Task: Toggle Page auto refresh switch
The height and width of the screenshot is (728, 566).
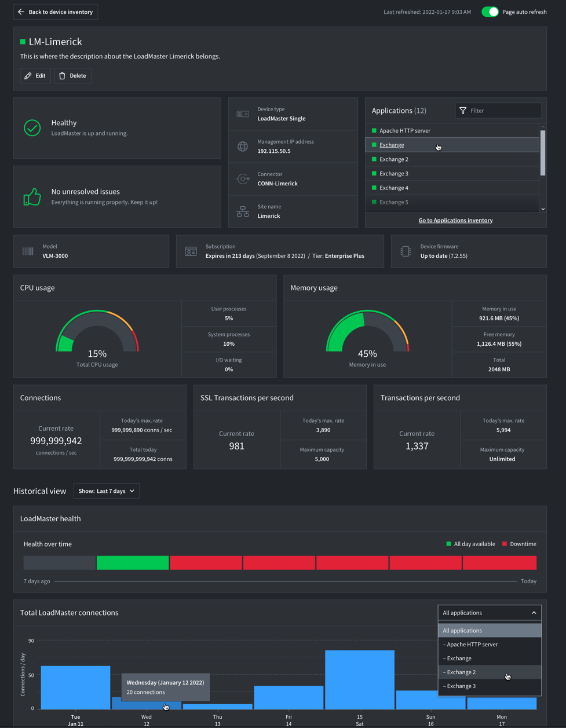Action: click(490, 12)
